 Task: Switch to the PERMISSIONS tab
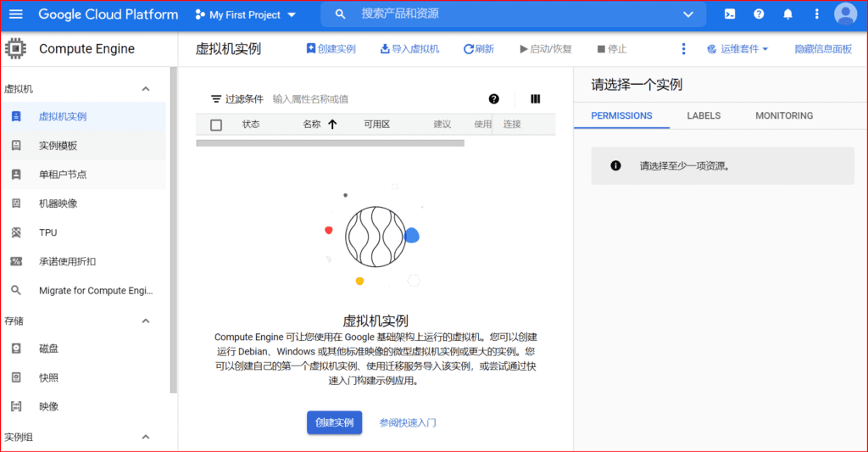pos(621,116)
